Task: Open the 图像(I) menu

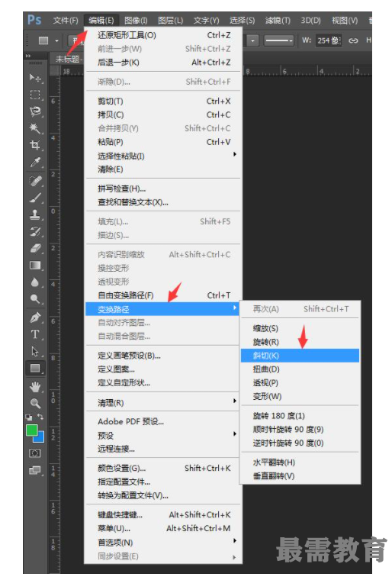Action: (136, 20)
